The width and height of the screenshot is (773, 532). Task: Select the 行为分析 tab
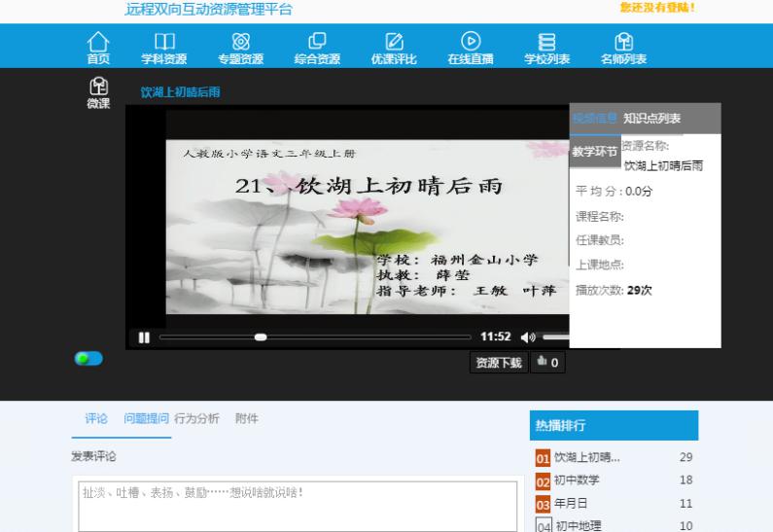tap(196, 418)
